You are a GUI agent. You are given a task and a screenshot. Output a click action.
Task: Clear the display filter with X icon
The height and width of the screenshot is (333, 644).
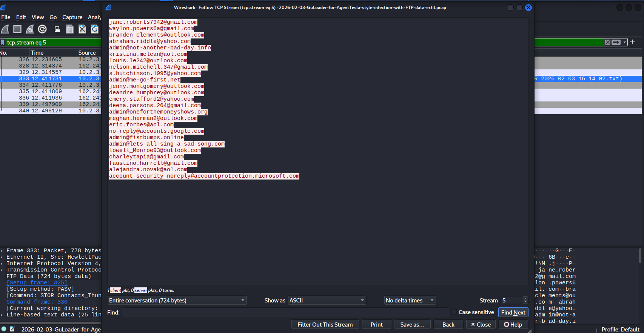[x=607, y=42]
